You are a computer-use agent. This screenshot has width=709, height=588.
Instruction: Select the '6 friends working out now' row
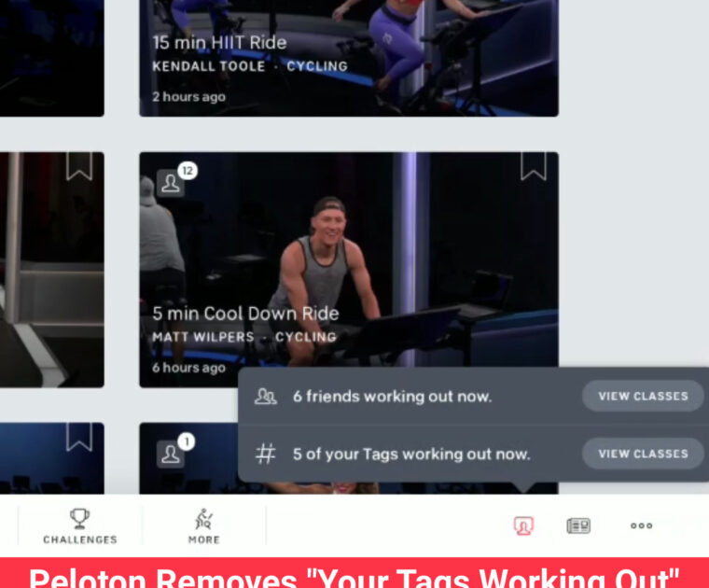[x=392, y=396]
